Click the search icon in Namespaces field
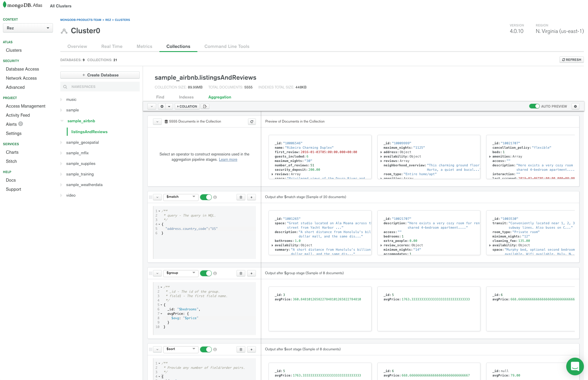 point(65,87)
